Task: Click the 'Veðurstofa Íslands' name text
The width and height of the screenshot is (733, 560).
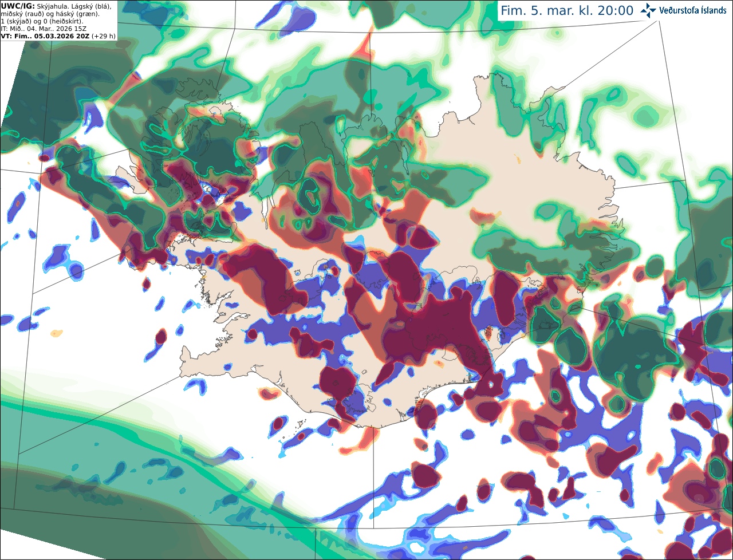Action: [x=693, y=11]
